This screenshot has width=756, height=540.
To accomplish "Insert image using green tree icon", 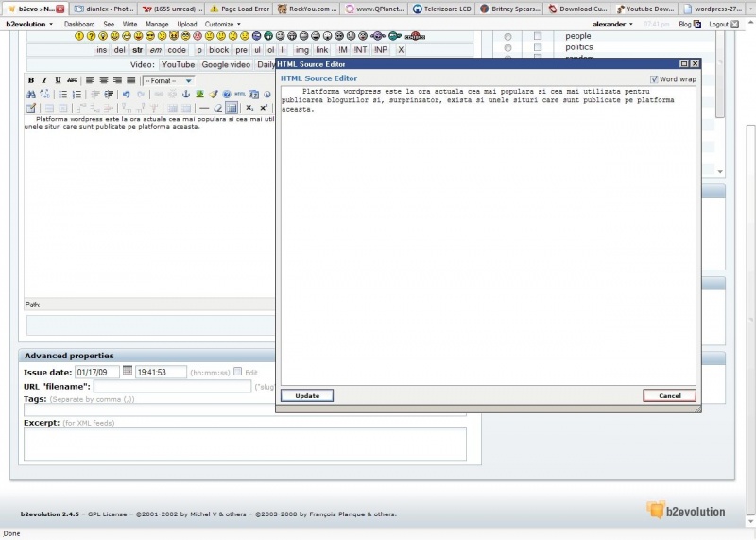I will point(199,95).
